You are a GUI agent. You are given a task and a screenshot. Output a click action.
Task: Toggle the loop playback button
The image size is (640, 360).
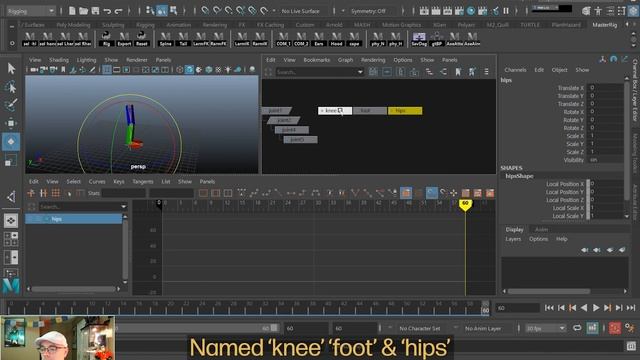pos(577,328)
